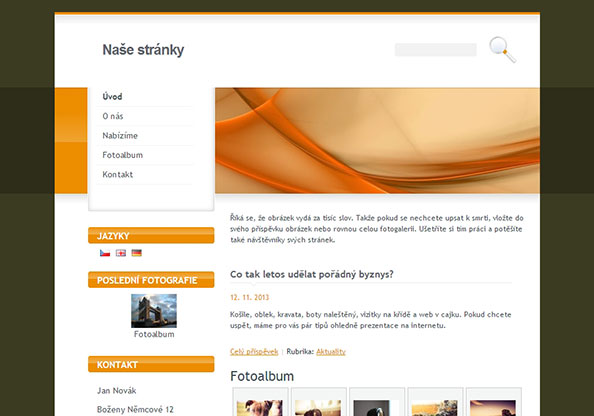Open the third Fotoalbum gallery thumbnail
The image size is (594, 416).
[377, 402]
